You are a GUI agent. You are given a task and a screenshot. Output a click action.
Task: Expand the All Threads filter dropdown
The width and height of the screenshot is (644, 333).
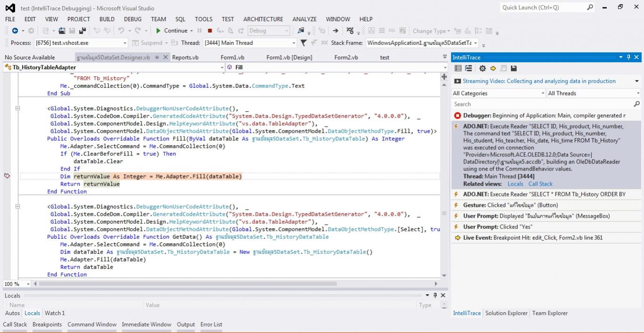click(x=593, y=93)
